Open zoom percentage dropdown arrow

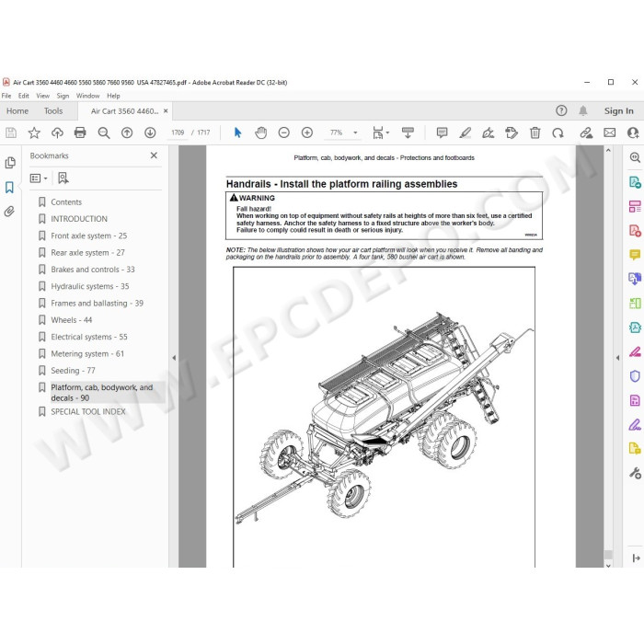point(355,132)
